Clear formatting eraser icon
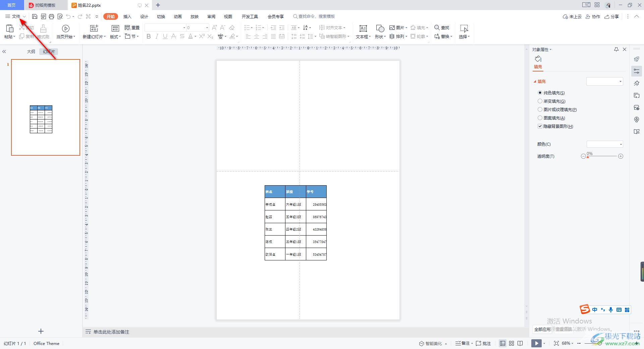The image size is (644, 349). (232, 28)
